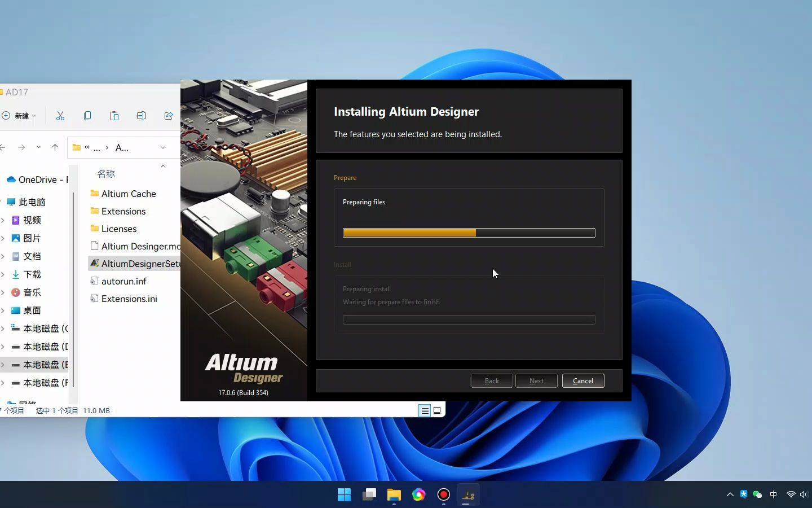Screen dimensions: 812x508
Task: Select OneDrive in navigation pane
Action: pos(37,179)
